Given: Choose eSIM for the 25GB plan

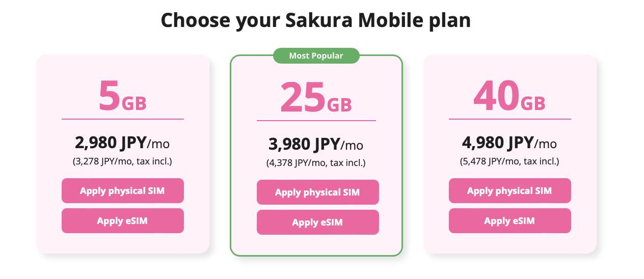Looking at the screenshot, I should [317, 222].
